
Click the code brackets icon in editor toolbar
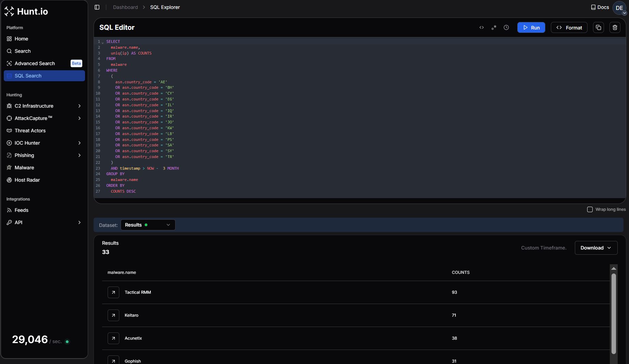tap(482, 27)
